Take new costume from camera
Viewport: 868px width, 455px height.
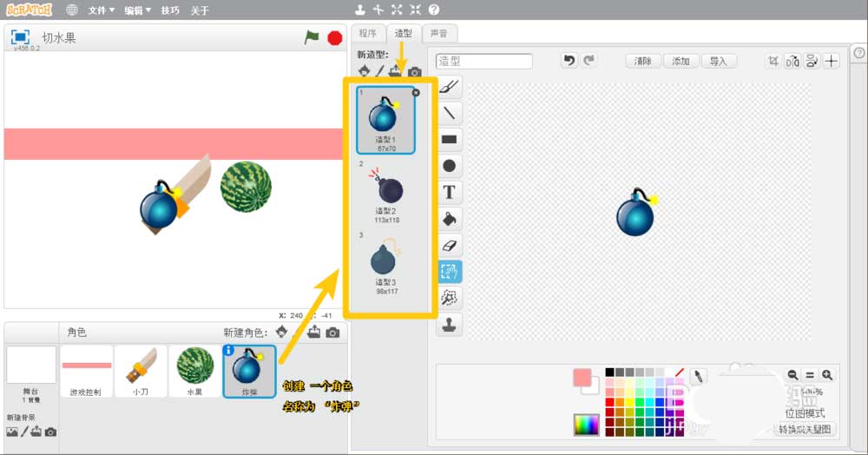[x=415, y=71]
